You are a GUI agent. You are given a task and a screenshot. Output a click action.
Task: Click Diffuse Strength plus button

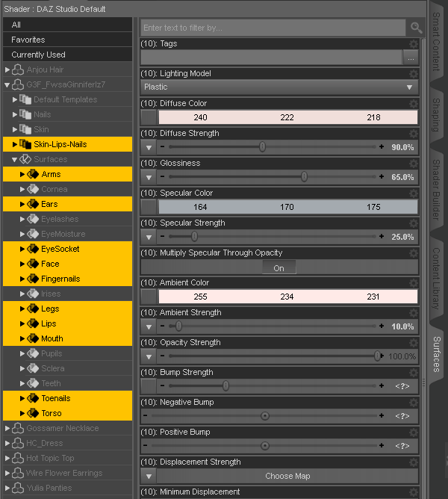click(382, 146)
